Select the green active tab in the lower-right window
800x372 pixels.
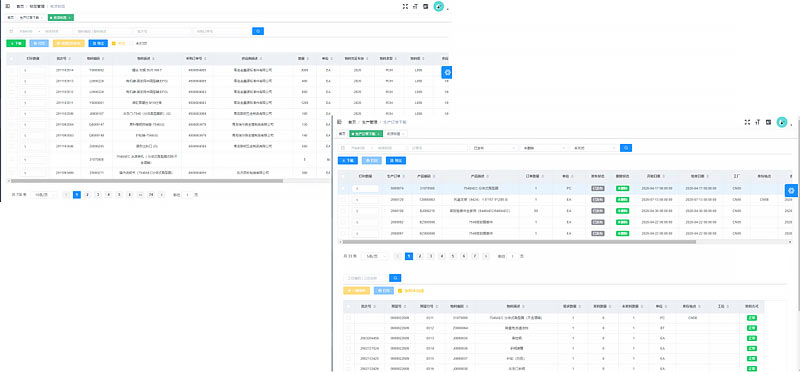[x=365, y=134]
